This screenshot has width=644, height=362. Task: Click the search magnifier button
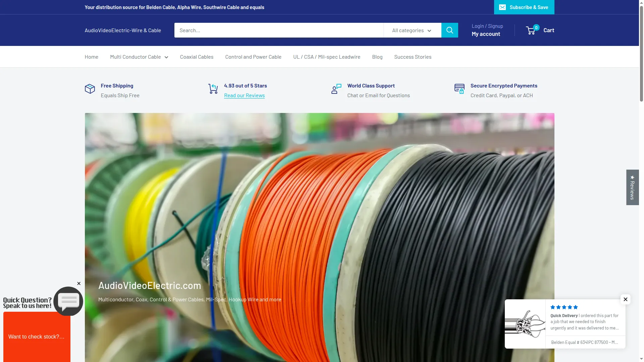[449, 30]
